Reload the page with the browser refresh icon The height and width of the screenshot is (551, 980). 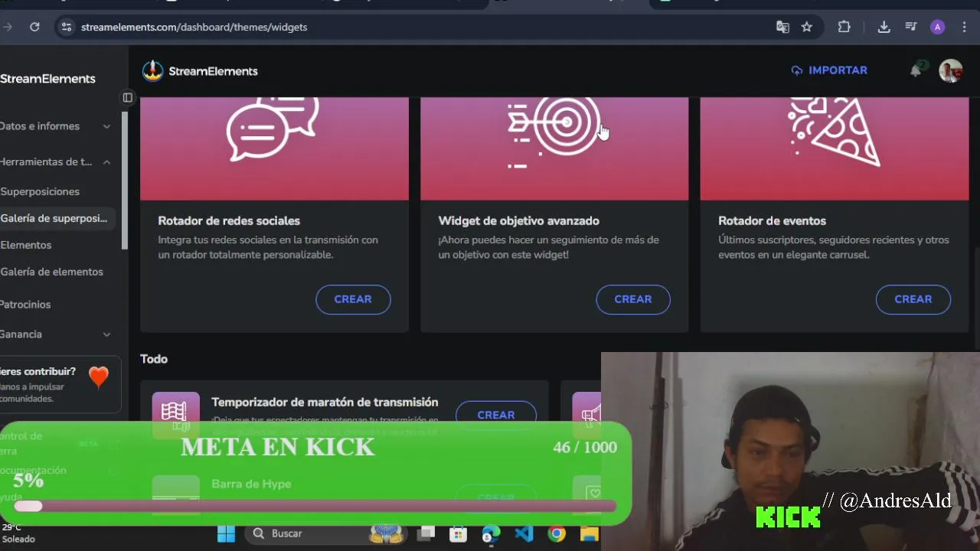(34, 27)
